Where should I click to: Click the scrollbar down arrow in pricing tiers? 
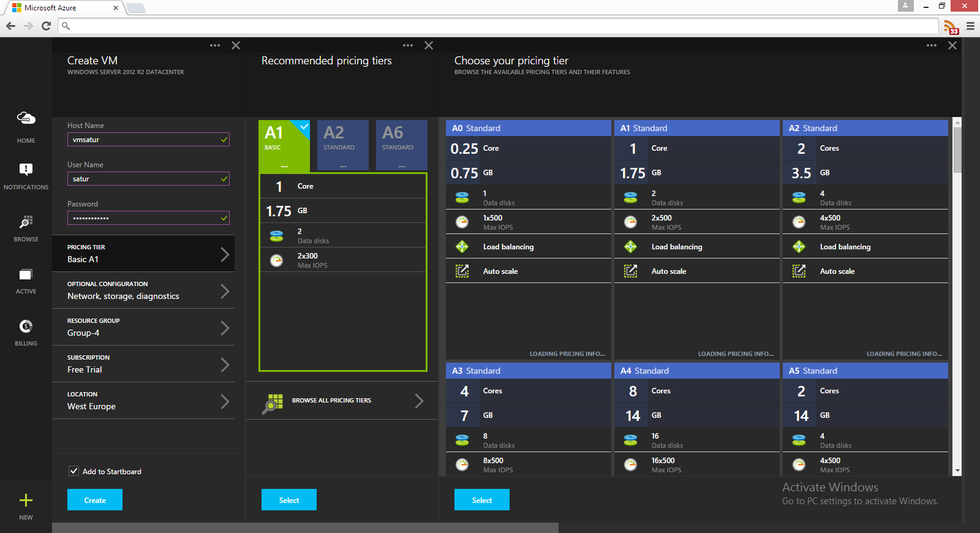click(957, 471)
